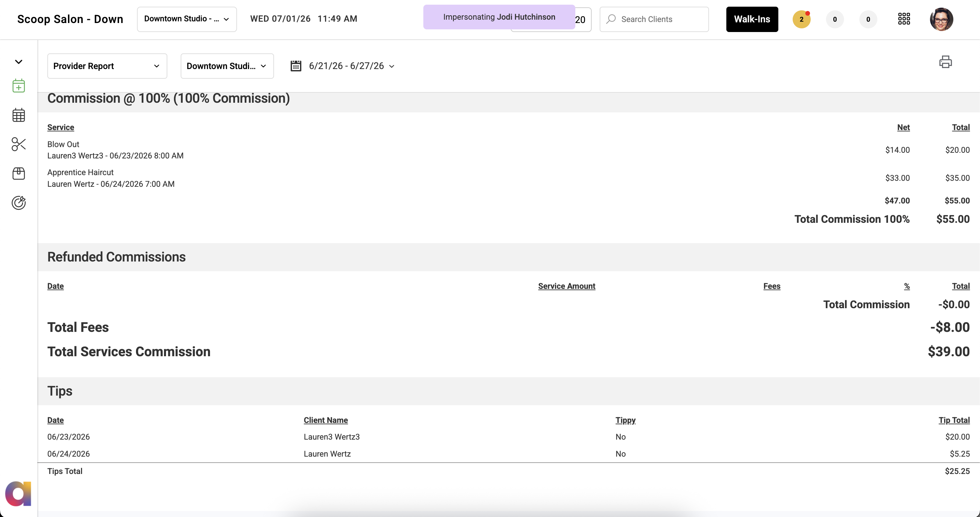Open the header Downtown Studio location selector
The width and height of the screenshot is (980, 517).
(187, 19)
